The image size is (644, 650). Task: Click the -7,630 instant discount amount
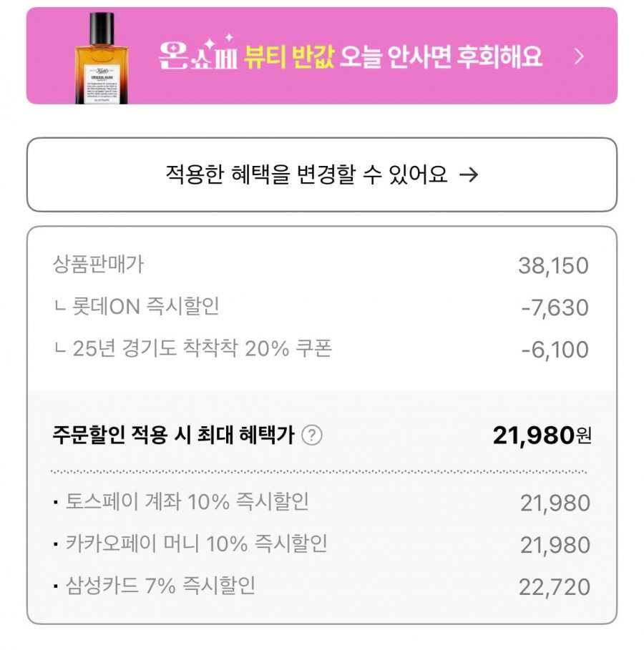pyautogui.click(x=555, y=307)
